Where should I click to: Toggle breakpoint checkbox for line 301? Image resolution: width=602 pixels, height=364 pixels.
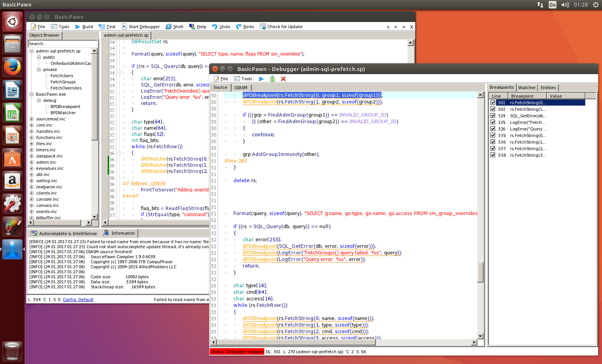(x=493, y=103)
